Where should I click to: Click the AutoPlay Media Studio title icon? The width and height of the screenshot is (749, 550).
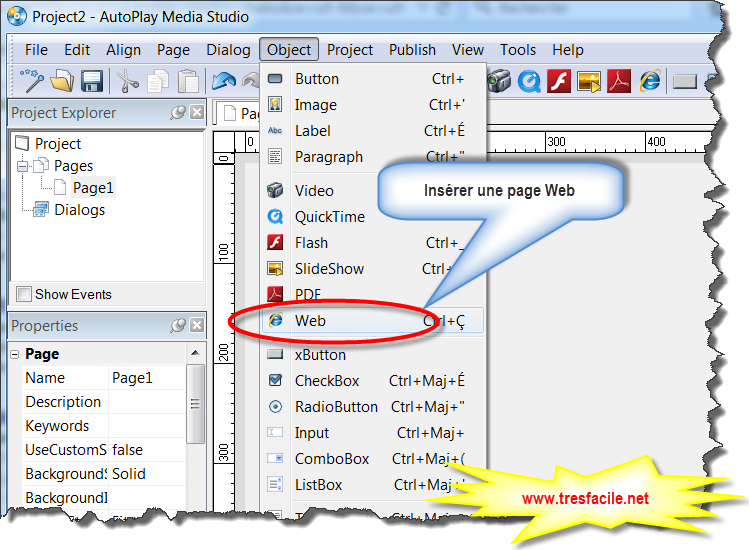(17, 16)
